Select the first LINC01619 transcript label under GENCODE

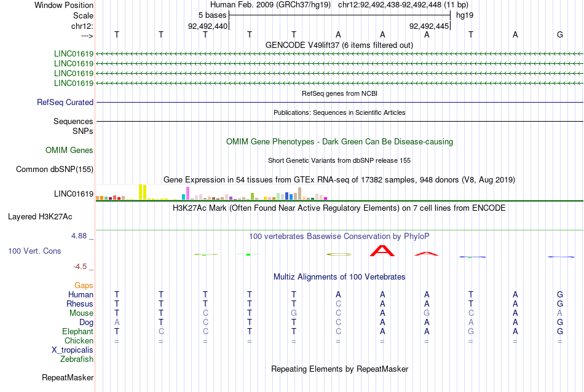click(74, 53)
